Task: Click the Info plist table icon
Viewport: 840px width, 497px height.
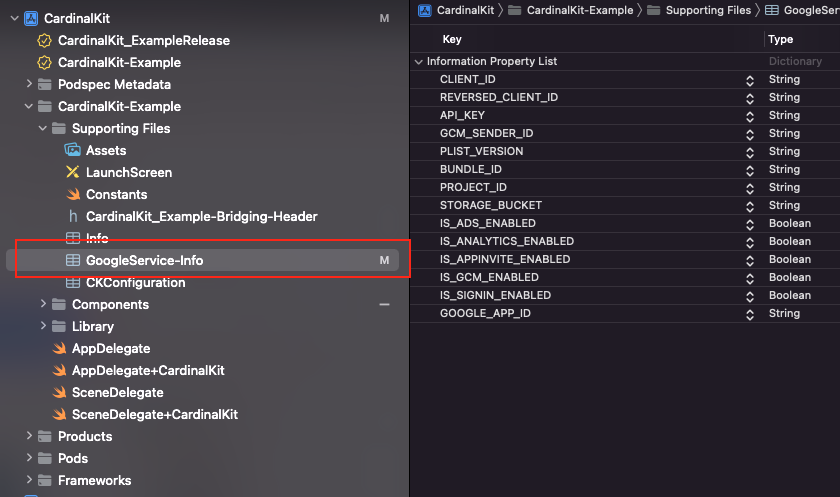Action: [x=73, y=238]
